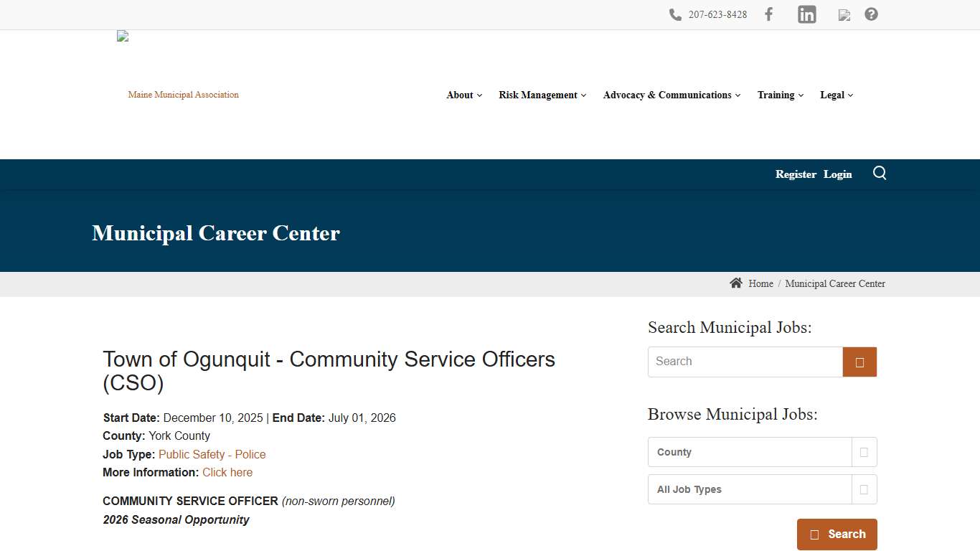Viewport: 980px width, 551px height.
Task: Click the Maine Municipal Association logo
Action: (x=183, y=94)
